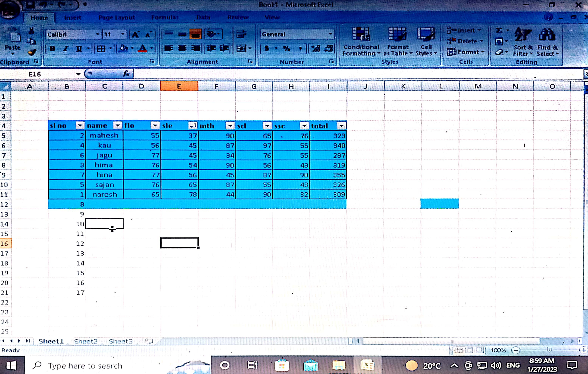Open the General number format dropdown
Image resolution: width=588 pixels, height=374 pixels.
click(x=330, y=34)
